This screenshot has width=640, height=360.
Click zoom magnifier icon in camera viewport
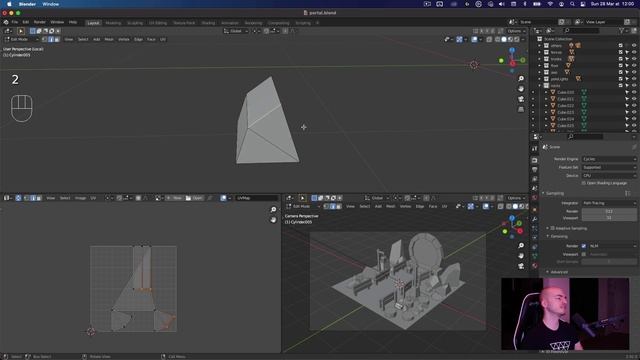[x=521, y=245]
